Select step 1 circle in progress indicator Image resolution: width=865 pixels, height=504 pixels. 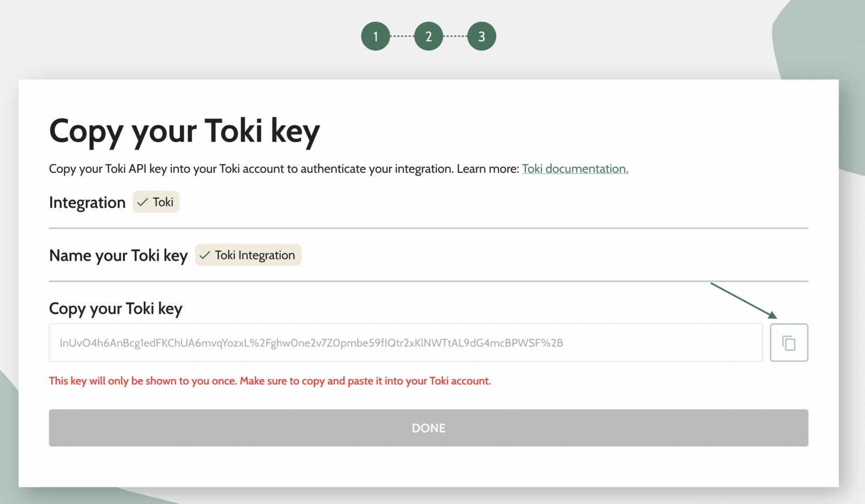click(x=376, y=36)
